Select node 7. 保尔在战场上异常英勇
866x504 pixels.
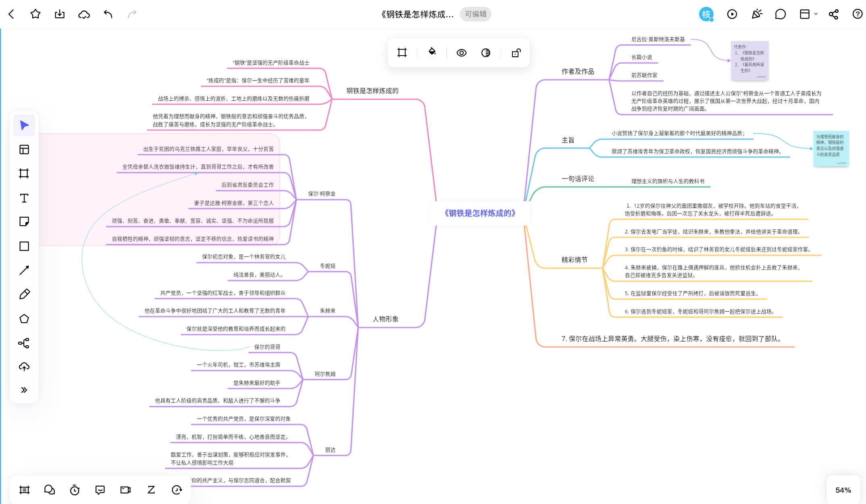pos(671,339)
